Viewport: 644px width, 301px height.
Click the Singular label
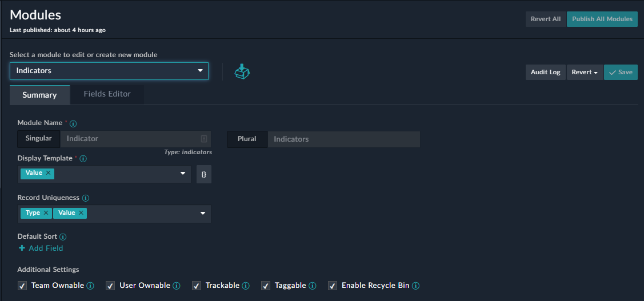(39, 138)
